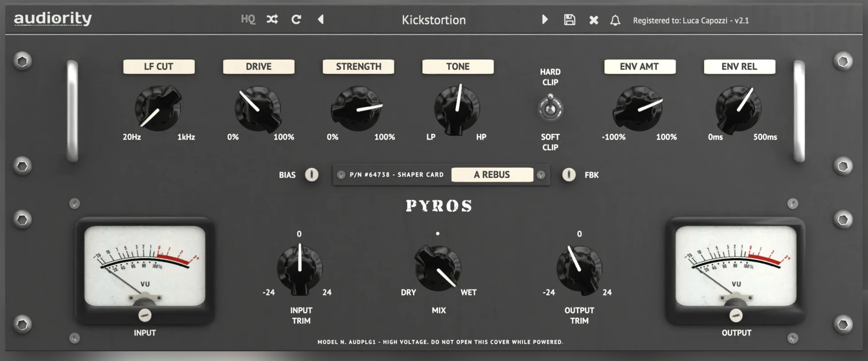The height and width of the screenshot is (361, 868).
Task: Click the HARD CLIP label
Action: coord(550,77)
